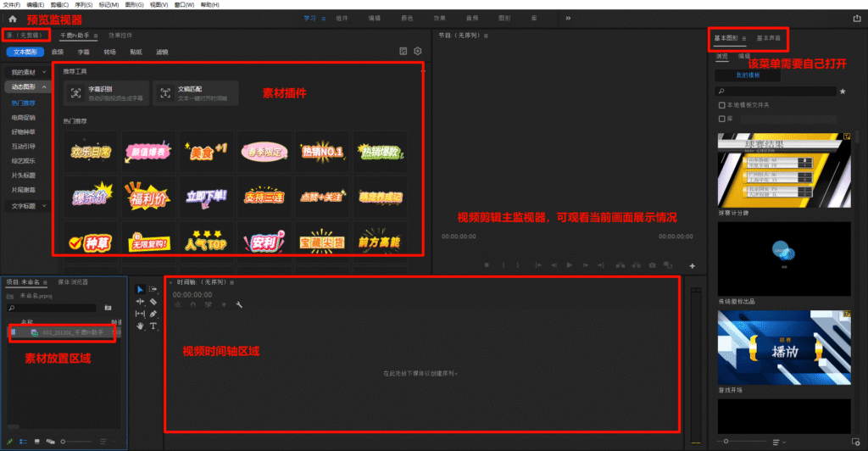Image resolution: width=868 pixels, height=451 pixels.
Task: Select the Type (T) tool
Action: 153,326
